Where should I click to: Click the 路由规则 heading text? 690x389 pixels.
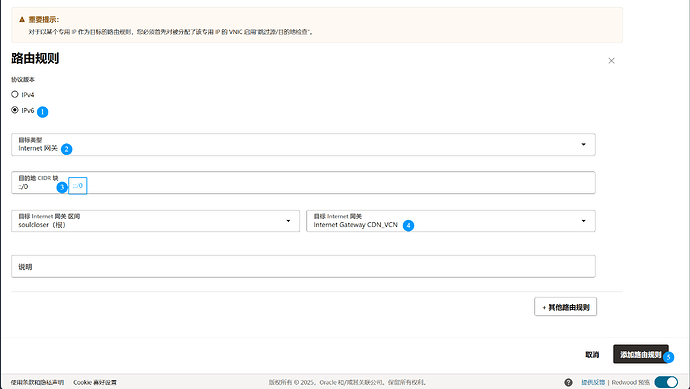coord(35,58)
